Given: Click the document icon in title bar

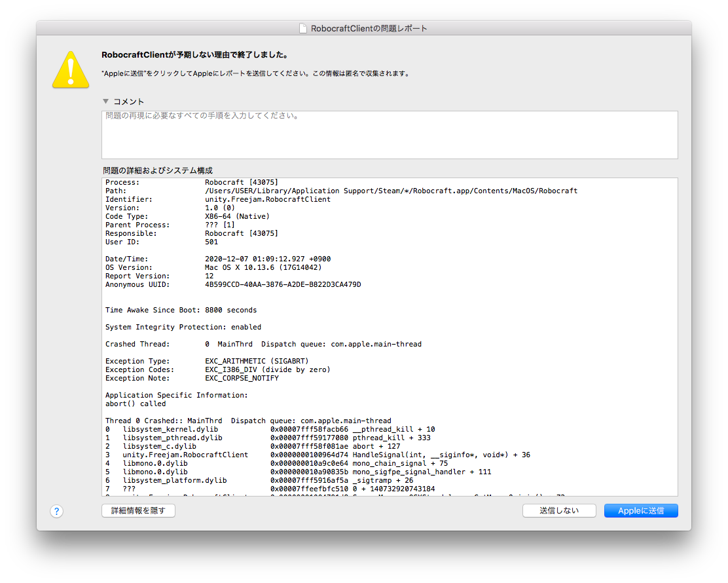Looking at the screenshot, I should coord(302,28).
